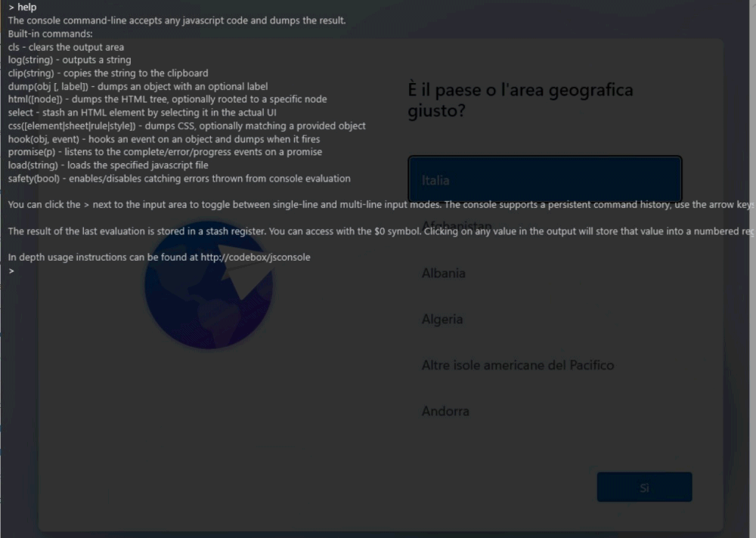Select Altre isole americane del Pacifico
The image size is (756, 538).
click(518, 365)
